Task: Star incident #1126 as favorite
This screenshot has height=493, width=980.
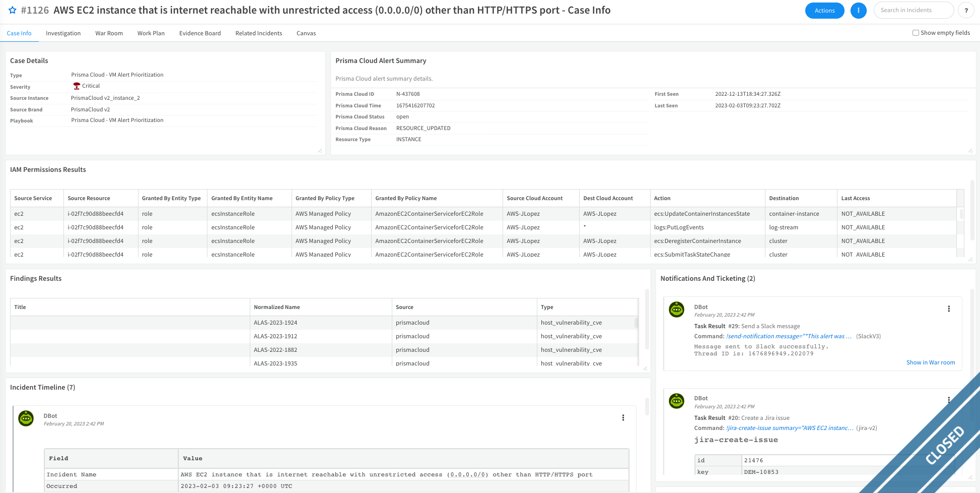Action: [x=13, y=11]
